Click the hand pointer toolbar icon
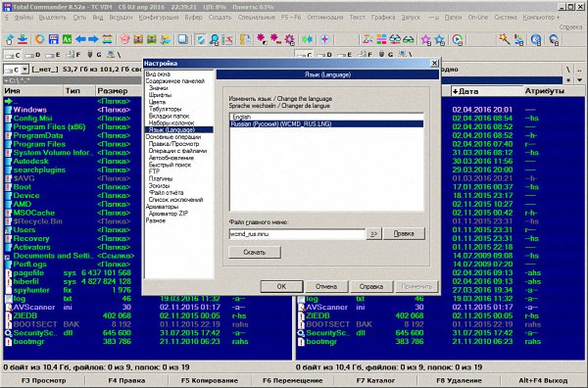The width and height of the screenshot is (588, 388). [x=10, y=39]
